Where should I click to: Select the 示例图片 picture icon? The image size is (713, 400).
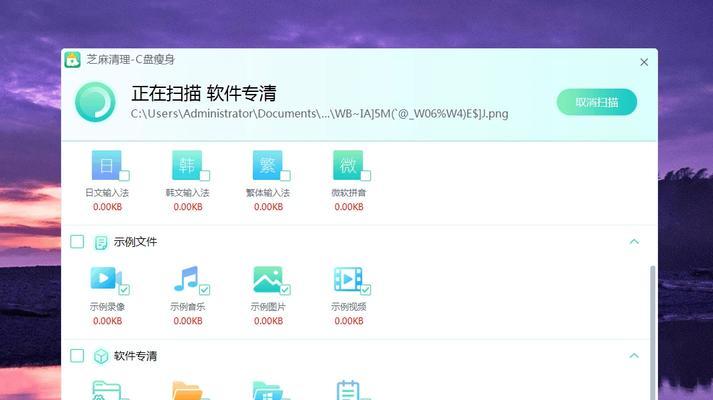pos(267,279)
